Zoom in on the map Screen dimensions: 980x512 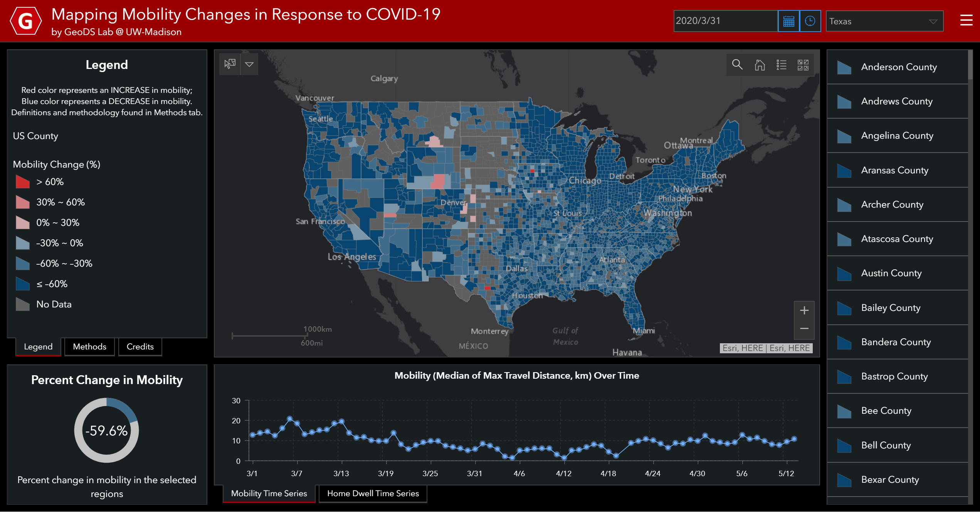[804, 311]
